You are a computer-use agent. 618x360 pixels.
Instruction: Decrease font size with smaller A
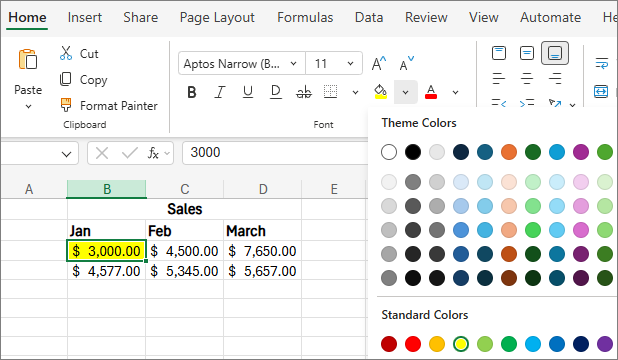click(x=406, y=63)
